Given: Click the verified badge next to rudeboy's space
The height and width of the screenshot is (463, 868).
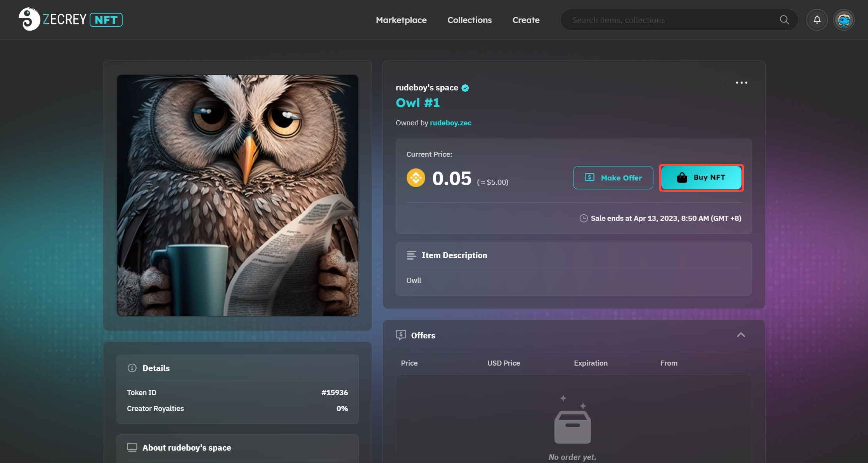Looking at the screenshot, I should click(x=465, y=88).
